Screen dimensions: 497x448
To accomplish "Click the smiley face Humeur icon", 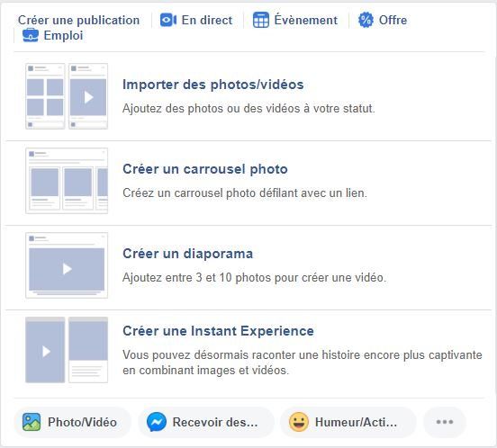I will [299, 422].
